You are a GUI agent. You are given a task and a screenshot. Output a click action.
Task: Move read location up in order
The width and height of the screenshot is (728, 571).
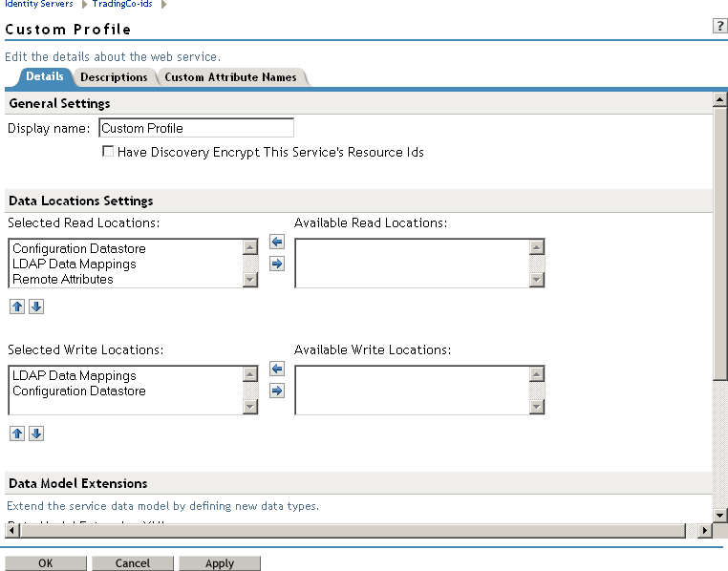pyautogui.click(x=17, y=307)
